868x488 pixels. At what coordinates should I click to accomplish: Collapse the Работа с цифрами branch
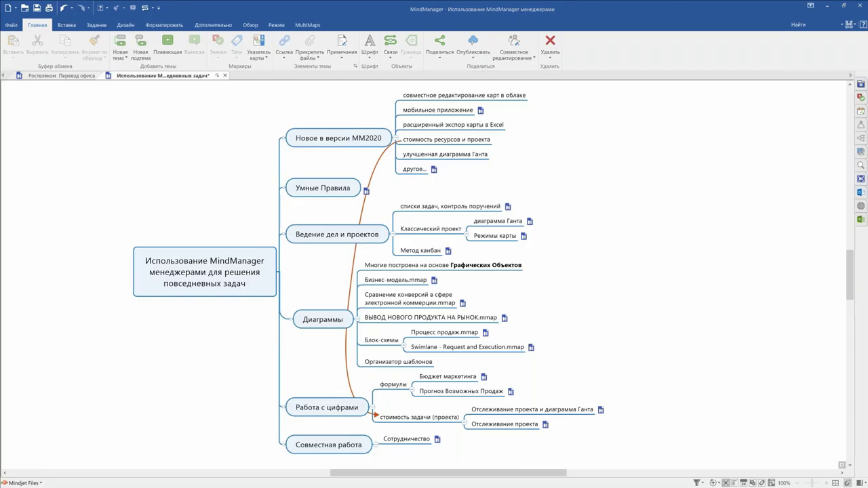(372, 407)
